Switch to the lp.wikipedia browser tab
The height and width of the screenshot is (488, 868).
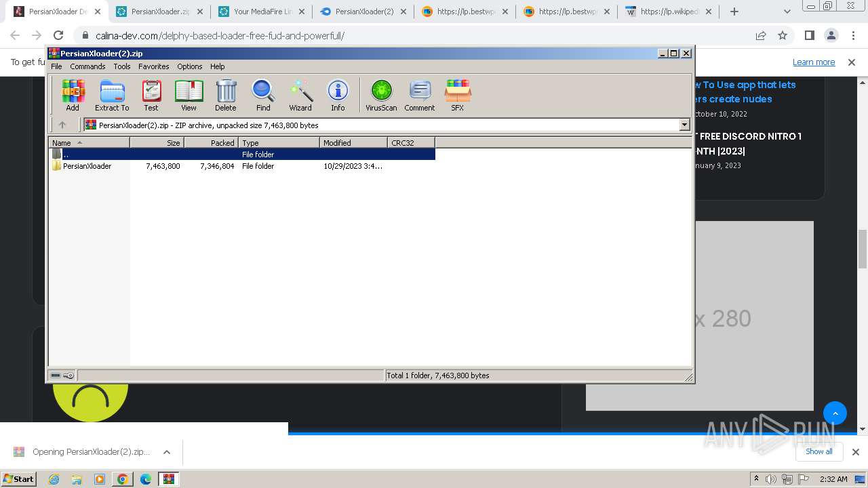click(x=669, y=12)
